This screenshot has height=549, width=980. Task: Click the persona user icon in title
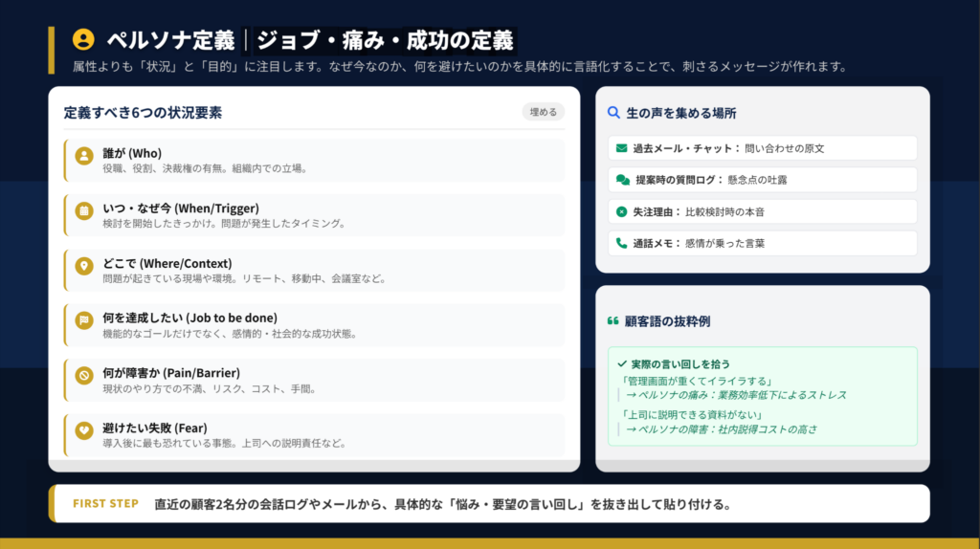[x=84, y=39]
